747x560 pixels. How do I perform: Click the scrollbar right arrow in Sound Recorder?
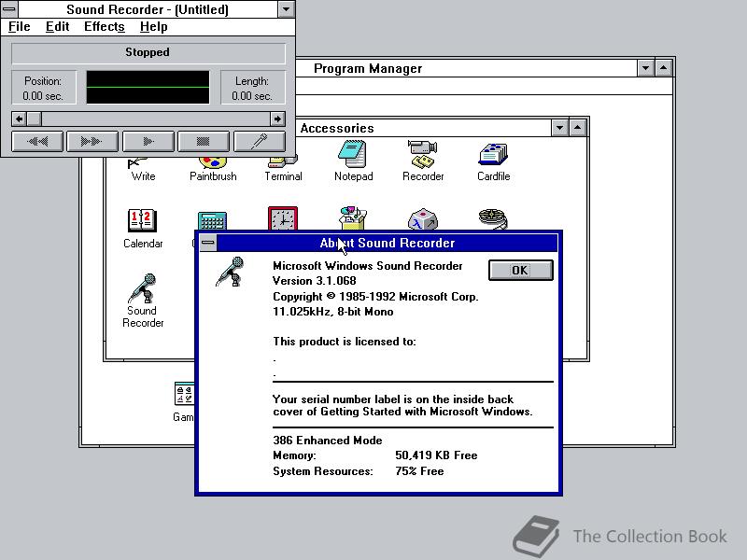[x=277, y=119]
